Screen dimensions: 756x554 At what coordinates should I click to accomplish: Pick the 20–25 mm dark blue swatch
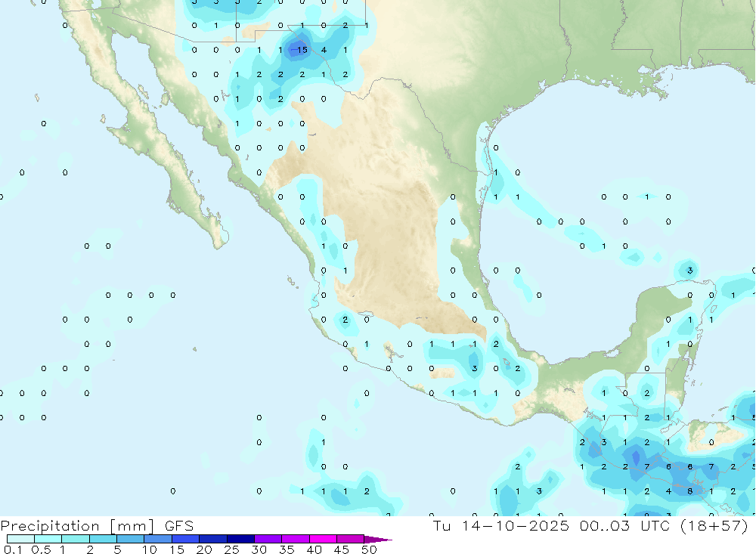tap(213, 539)
